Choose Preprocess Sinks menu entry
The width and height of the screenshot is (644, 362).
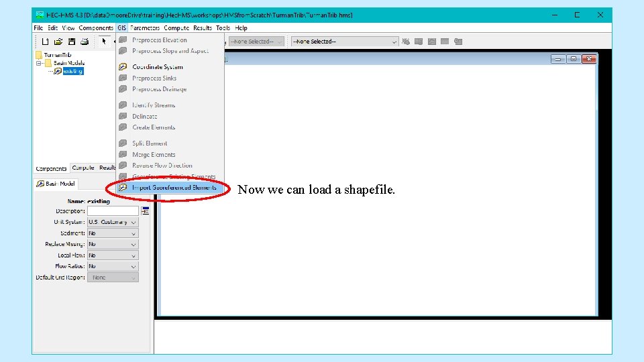(x=170, y=78)
